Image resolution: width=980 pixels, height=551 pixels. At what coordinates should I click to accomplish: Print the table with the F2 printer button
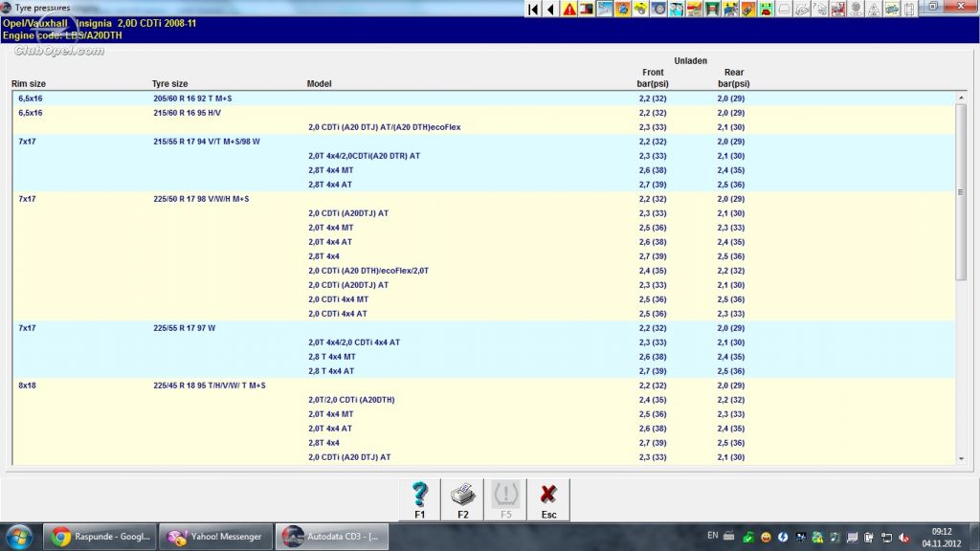tap(463, 499)
